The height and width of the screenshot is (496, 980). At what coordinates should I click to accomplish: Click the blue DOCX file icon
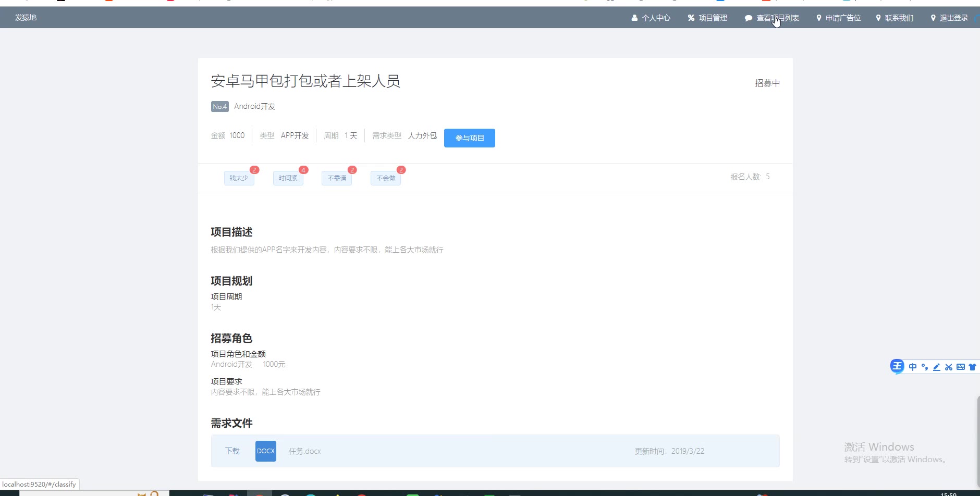click(x=266, y=451)
